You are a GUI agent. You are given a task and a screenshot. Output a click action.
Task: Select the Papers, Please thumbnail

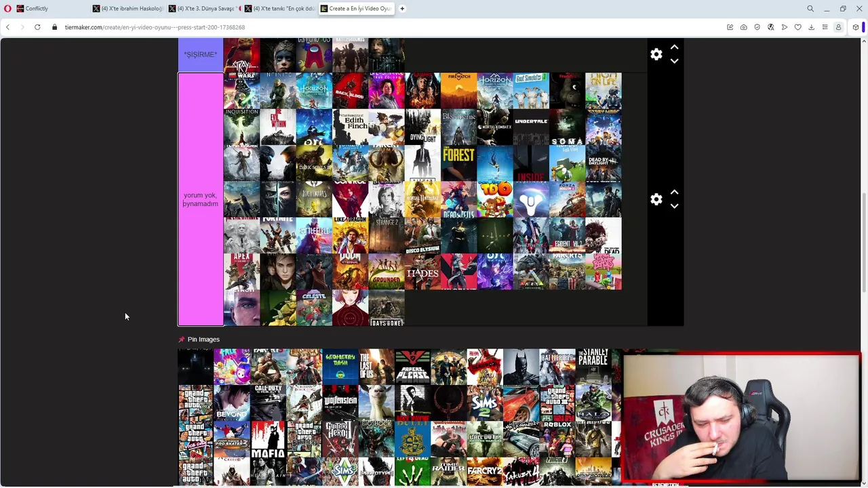tap(412, 366)
